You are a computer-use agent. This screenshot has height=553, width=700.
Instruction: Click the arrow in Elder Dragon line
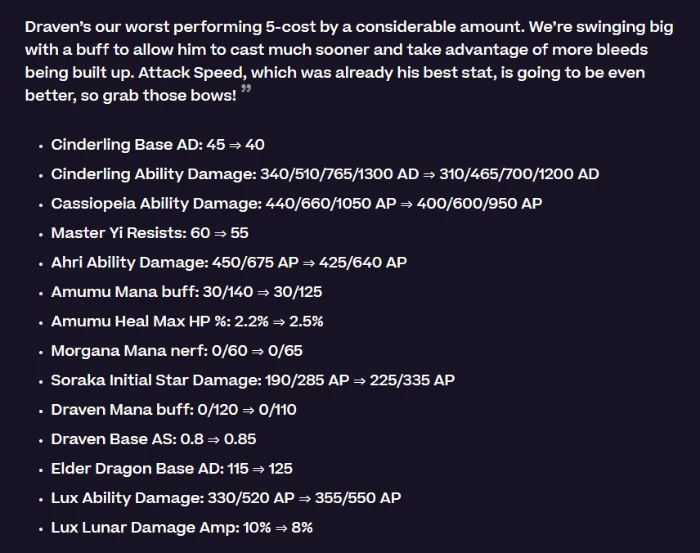(258, 469)
